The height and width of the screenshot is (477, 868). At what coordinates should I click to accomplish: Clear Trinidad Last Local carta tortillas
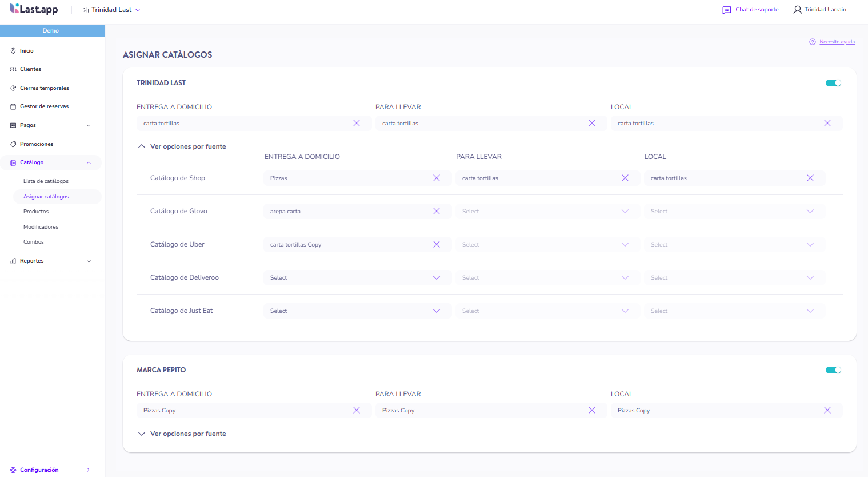pyautogui.click(x=827, y=123)
